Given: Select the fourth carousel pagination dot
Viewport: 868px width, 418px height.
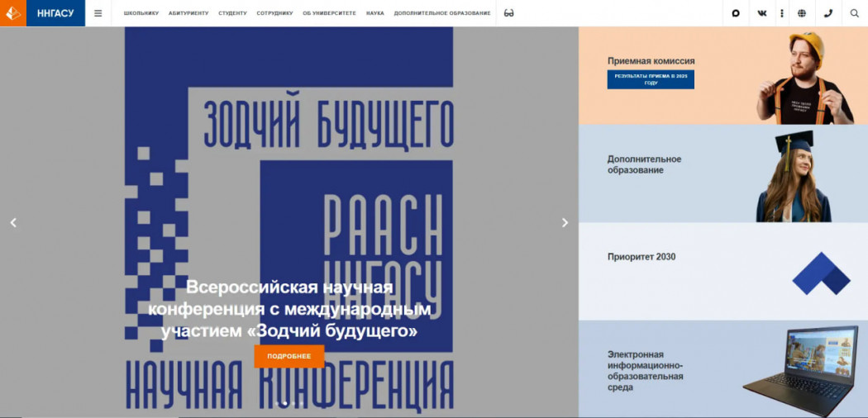Looking at the screenshot, I should pyautogui.click(x=303, y=403).
